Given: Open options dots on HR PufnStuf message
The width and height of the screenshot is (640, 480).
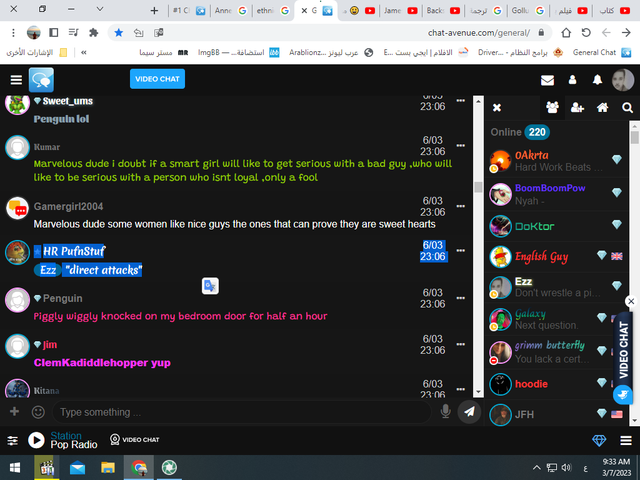Looking at the screenshot, I should click(x=460, y=251).
